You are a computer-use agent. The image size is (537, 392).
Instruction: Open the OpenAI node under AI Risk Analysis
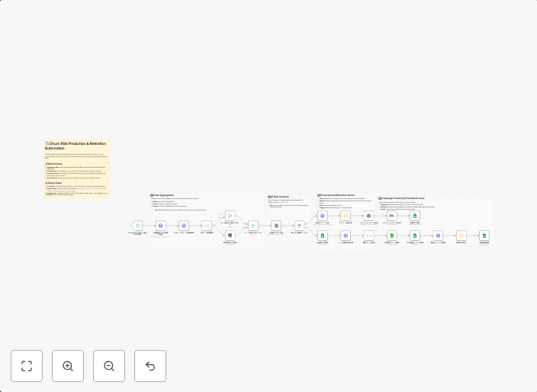[276, 226]
